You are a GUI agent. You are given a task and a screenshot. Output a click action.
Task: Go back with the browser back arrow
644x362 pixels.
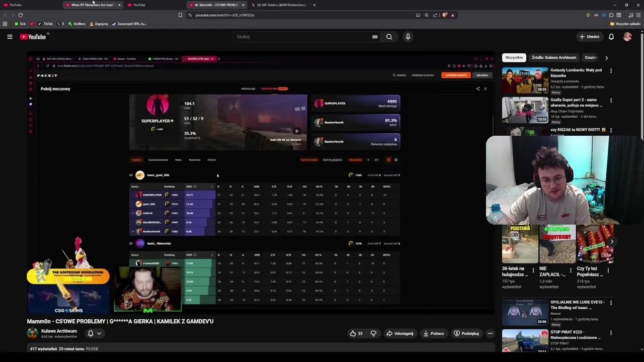[x=6, y=15]
